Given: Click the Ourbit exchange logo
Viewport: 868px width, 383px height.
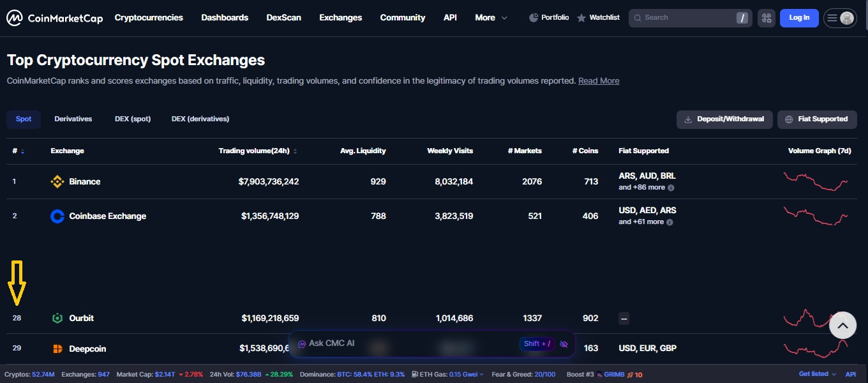Looking at the screenshot, I should [57, 318].
